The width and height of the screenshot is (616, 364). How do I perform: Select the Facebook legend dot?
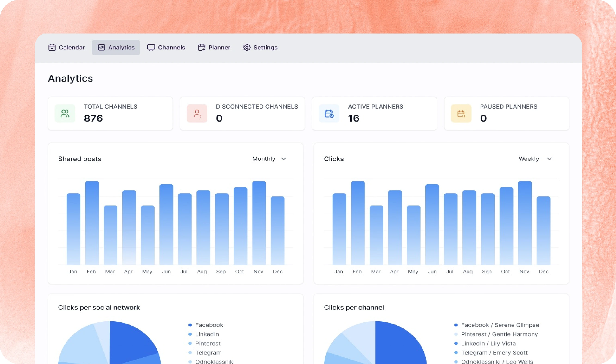pos(190,325)
